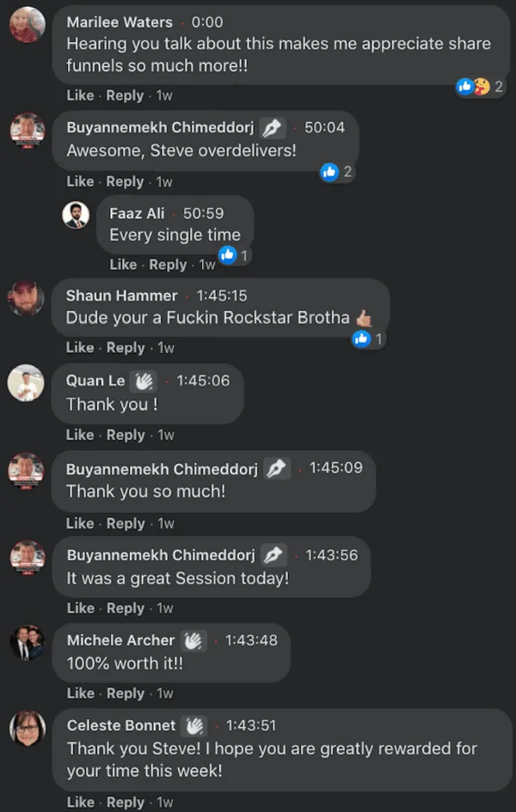
Task: Jump to video timestamp 50:59
Action: point(204,213)
